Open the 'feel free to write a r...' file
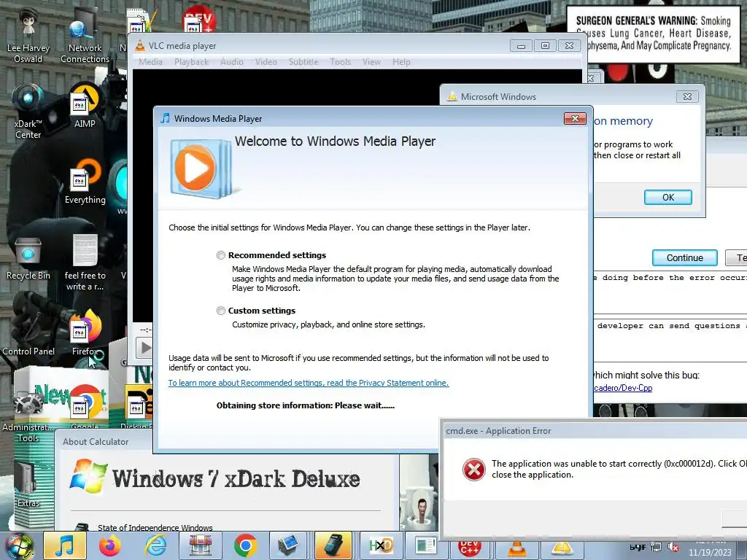This screenshot has width=747, height=560. tap(85, 262)
